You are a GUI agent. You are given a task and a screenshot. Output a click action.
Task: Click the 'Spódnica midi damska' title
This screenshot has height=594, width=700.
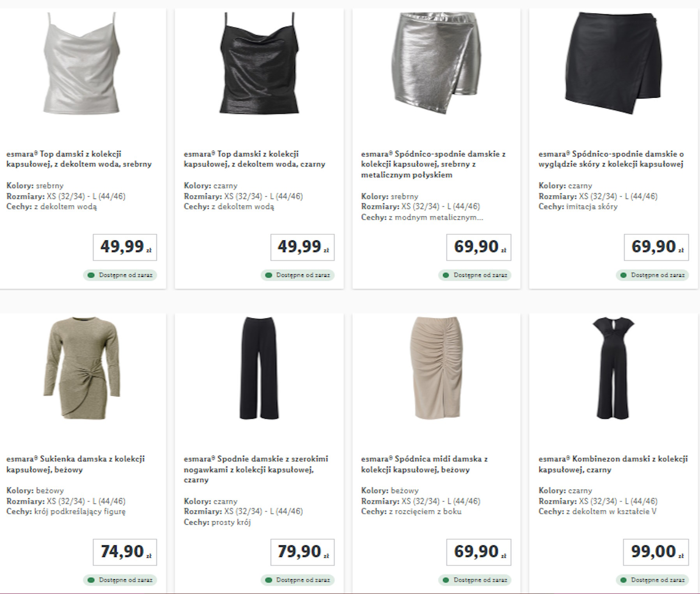coord(424,464)
